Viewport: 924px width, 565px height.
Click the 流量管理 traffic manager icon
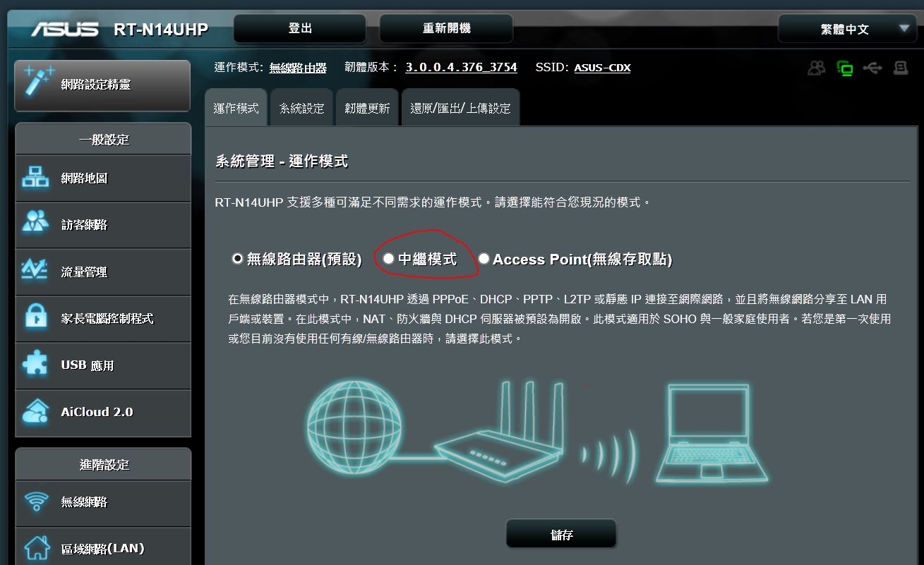pyautogui.click(x=36, y=271)
